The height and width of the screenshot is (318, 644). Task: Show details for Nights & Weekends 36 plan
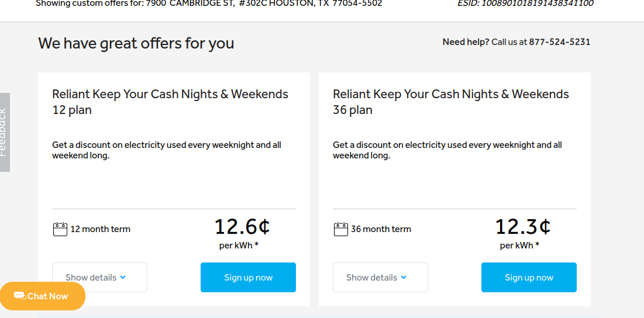pos(380,278)
